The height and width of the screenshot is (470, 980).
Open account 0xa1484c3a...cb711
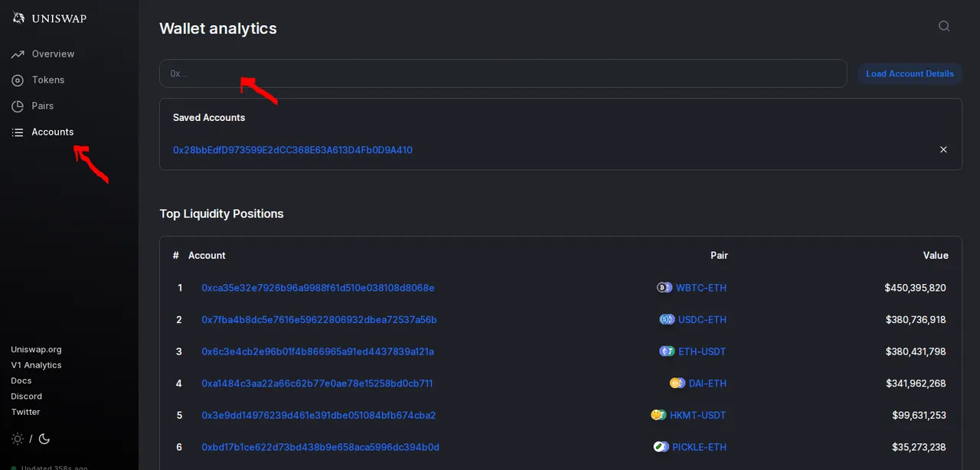click(317, 384)
